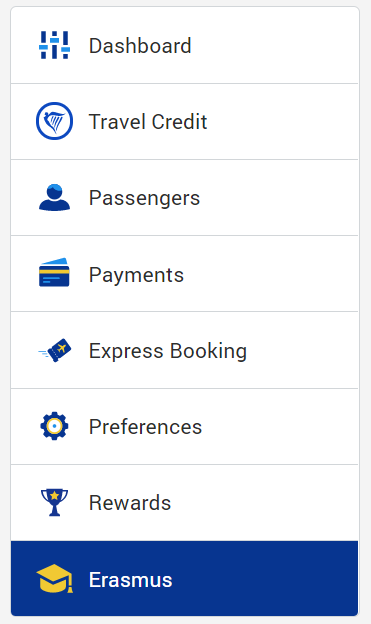This screenshot has height=624, width=371.
Task: Click the Passengers person icon
Action: (x=55, y=197)
